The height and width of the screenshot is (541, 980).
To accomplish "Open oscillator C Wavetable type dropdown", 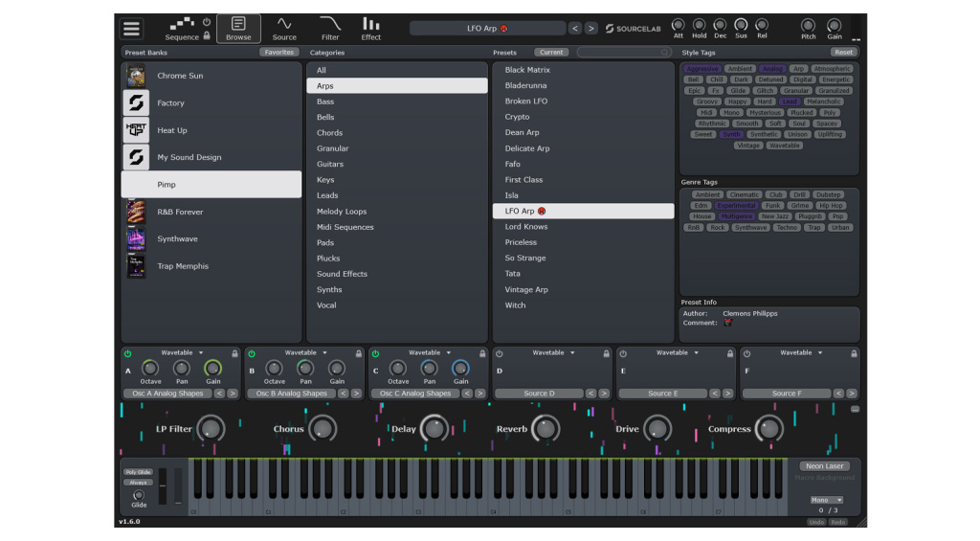I will coord(430,352).
